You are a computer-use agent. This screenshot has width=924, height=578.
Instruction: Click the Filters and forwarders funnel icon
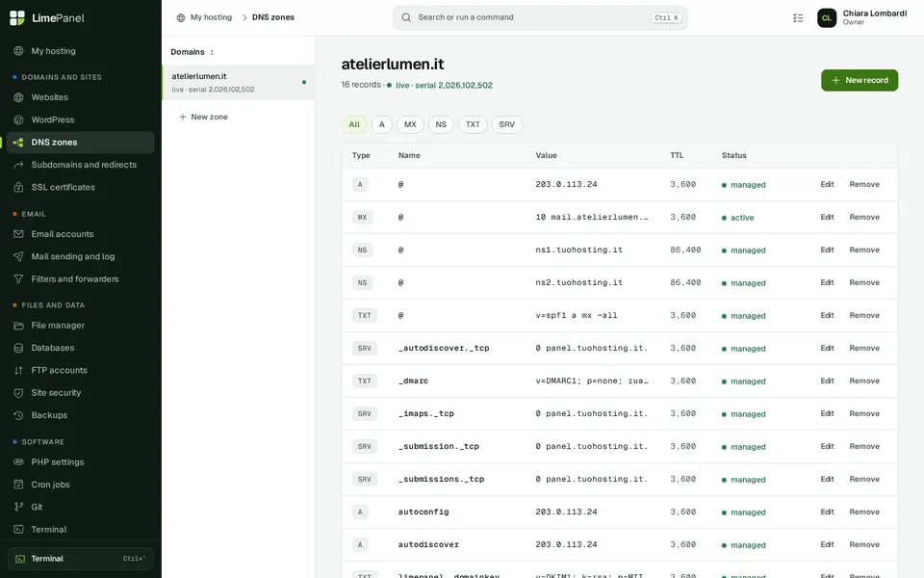[x=18, y=279]
